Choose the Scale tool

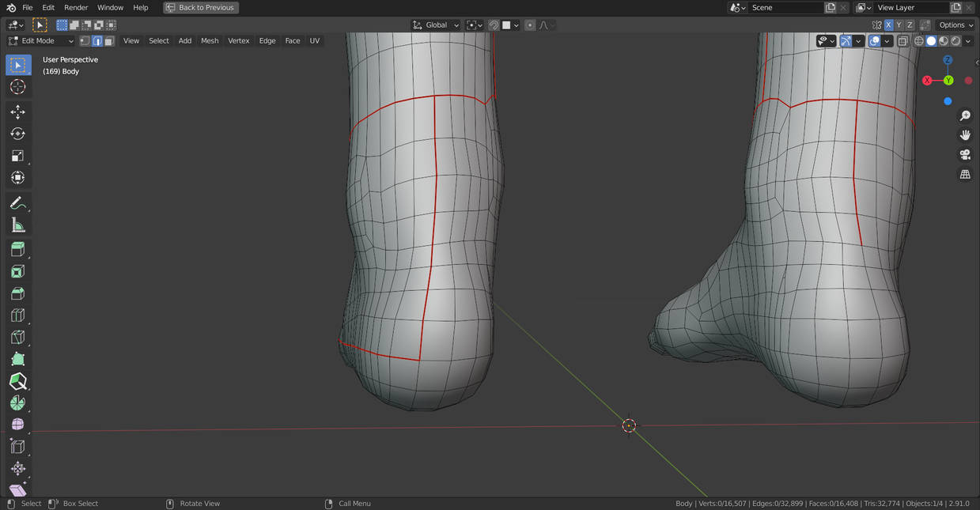coord(18,156)
